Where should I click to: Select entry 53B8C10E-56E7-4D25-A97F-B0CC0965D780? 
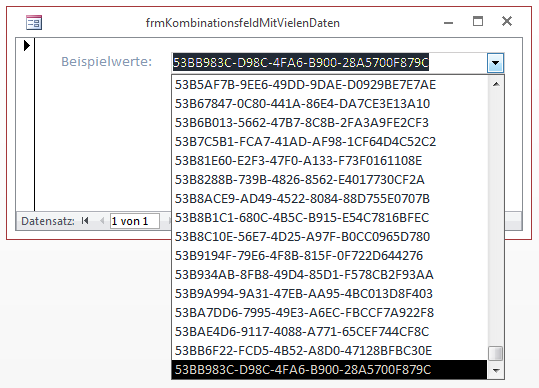[x=329, y=237]
